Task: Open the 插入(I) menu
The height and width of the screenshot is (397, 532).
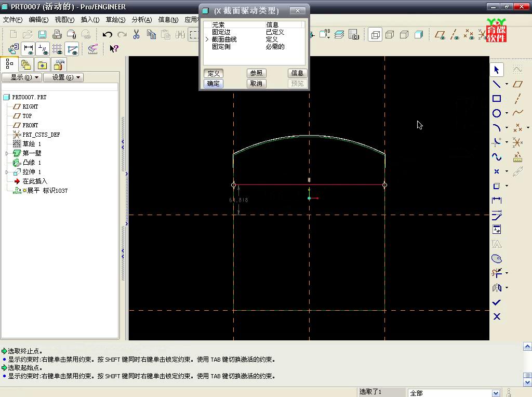Action: [90, 20]
